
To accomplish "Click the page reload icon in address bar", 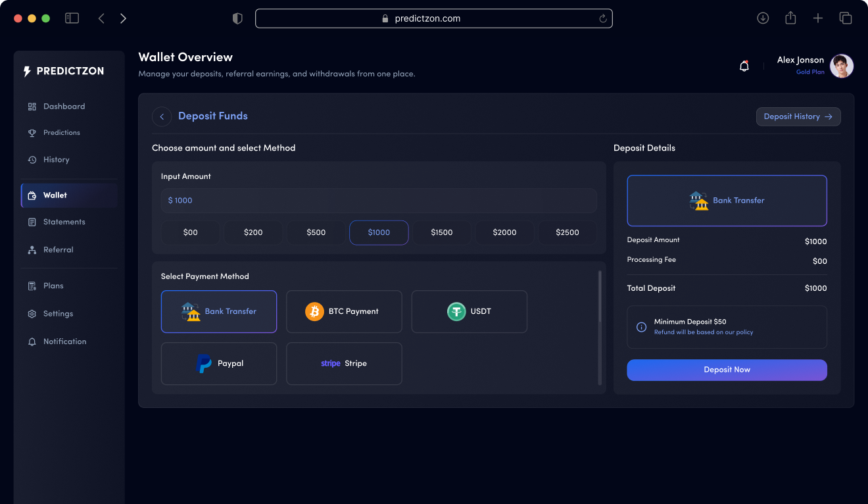I will coord(602,18).
